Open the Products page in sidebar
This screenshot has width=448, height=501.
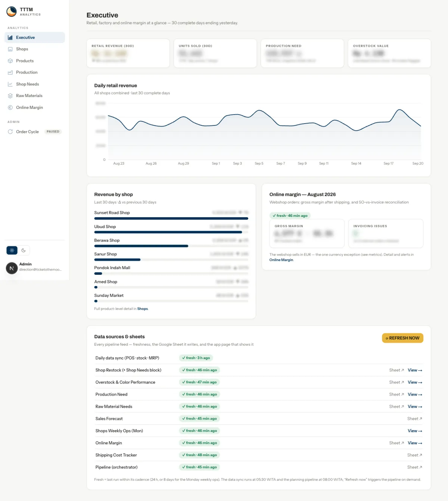click(x=35, y=61)
